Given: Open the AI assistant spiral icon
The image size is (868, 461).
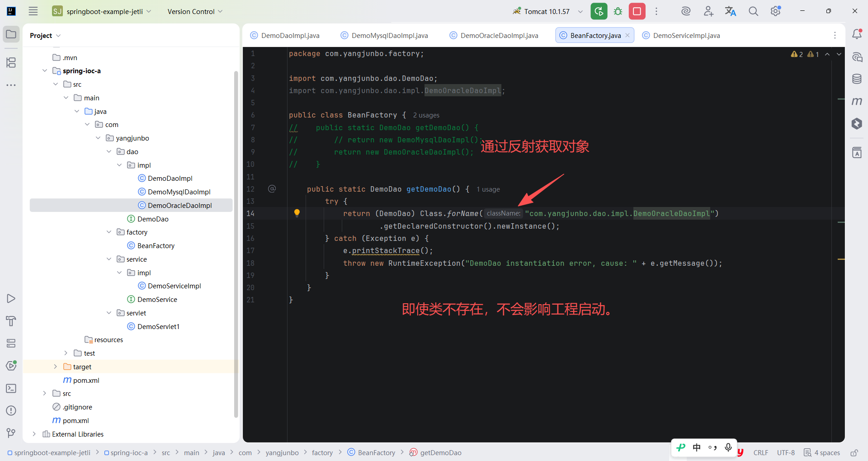Looking at the screenshot, I should point(686,11).
